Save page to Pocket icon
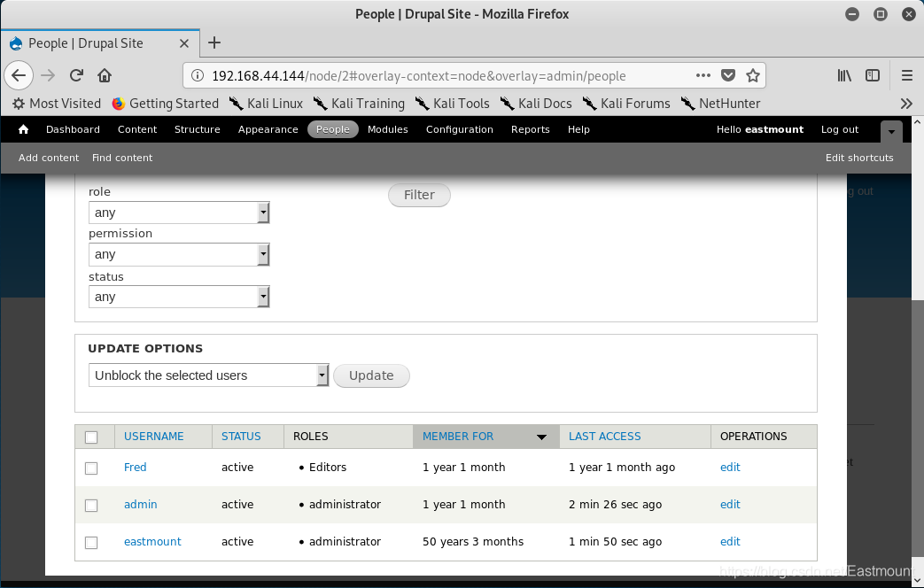 pos(728,75)
